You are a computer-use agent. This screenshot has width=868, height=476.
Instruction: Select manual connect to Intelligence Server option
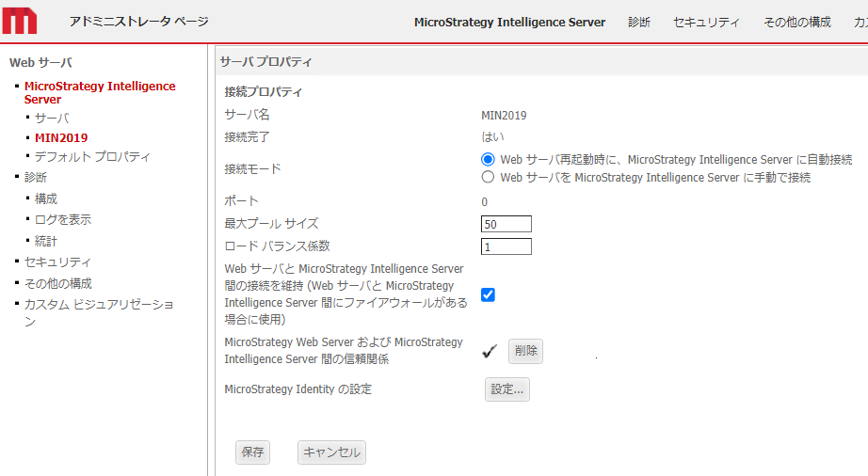pyautogui.click(x=488, y=178)
